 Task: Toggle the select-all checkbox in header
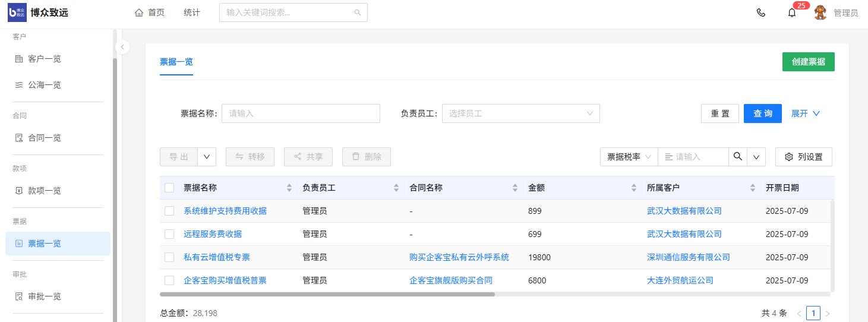click(x=169, y=188)
